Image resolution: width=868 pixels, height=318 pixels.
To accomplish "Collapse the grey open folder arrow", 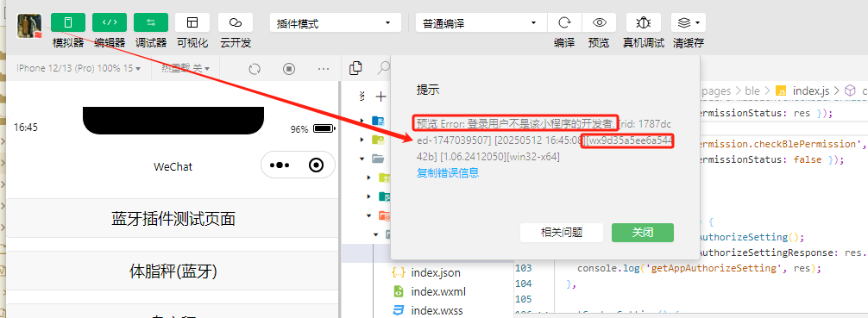I will 362,159.
